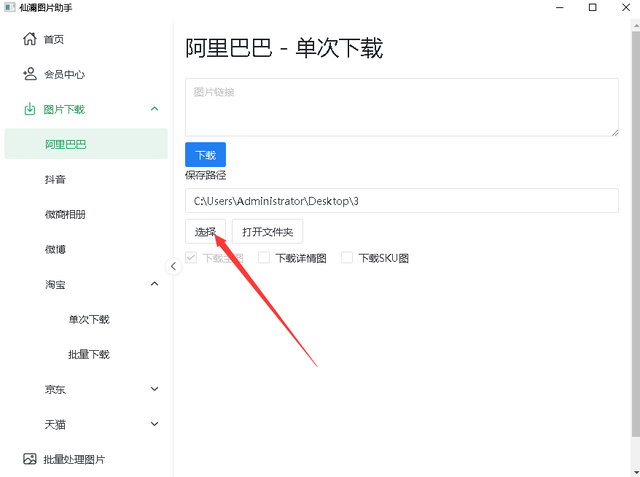Click the 京东 menu label

55,390
